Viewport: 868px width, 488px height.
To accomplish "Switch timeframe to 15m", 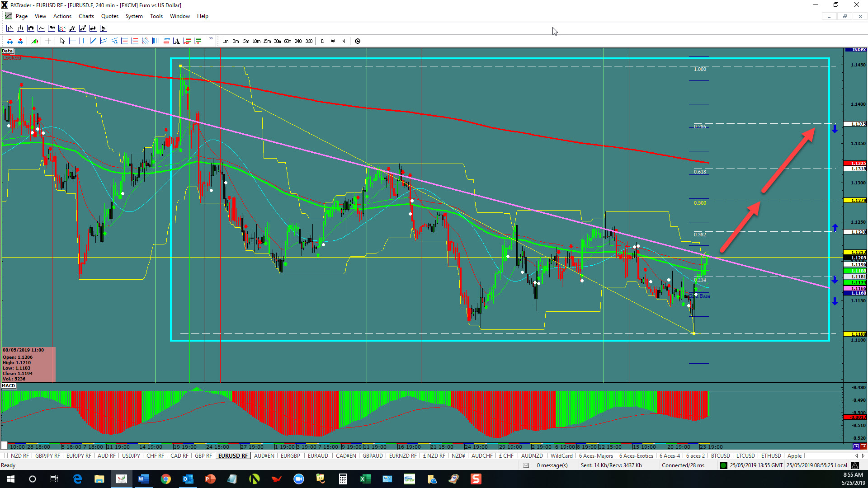I will click(267, 41).
